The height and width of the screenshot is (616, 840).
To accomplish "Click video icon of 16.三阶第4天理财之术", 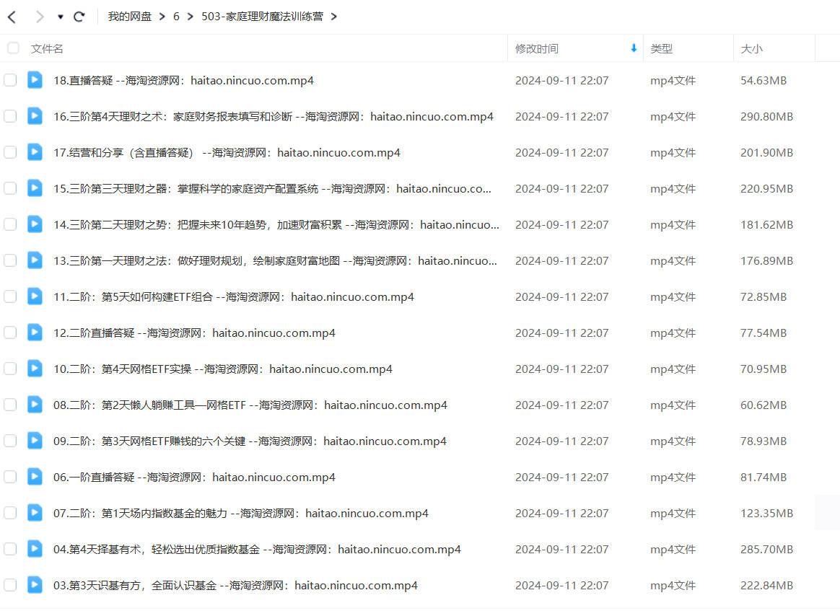I will 35,115.
